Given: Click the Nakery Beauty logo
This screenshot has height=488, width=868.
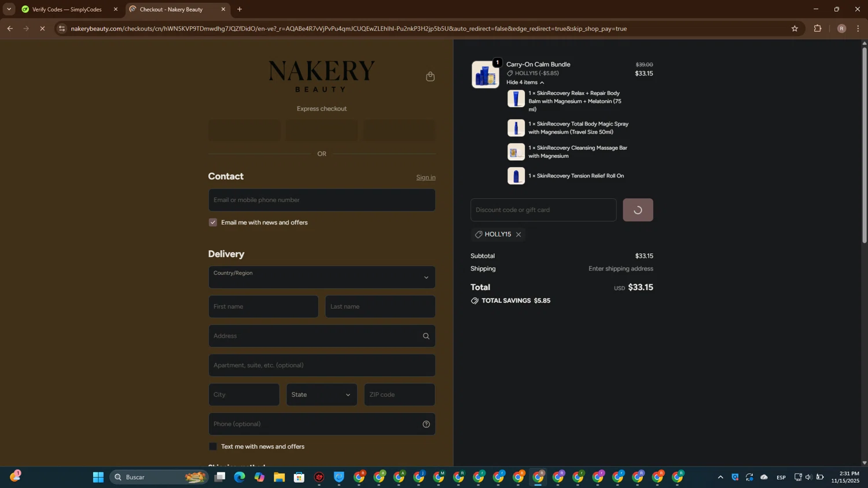Looking at the screenshot, I should [322, 76].
